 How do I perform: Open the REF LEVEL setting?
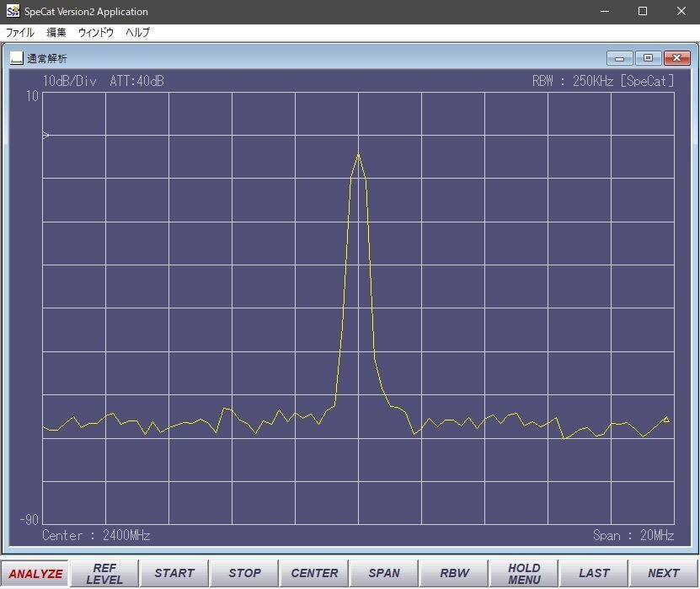coord(104,573)
